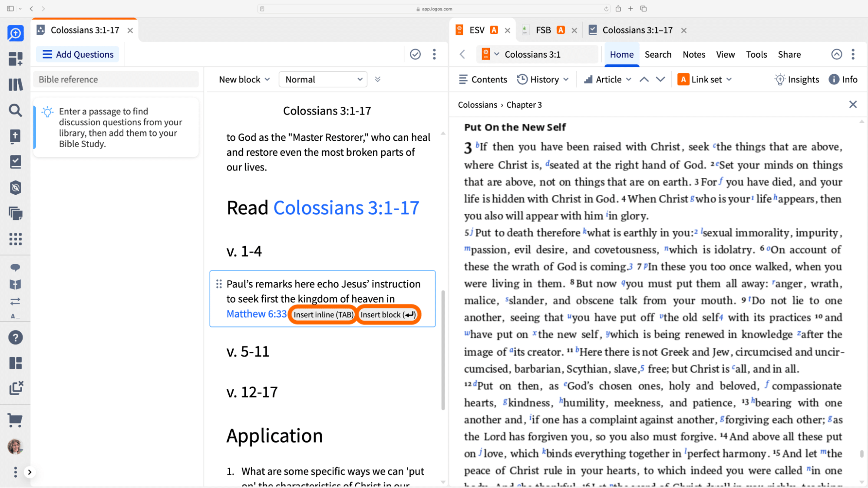The height and width of the screenshot is (488, 868).
Task: Click the open book icon in the sidebar
Action: coord(15,285)
